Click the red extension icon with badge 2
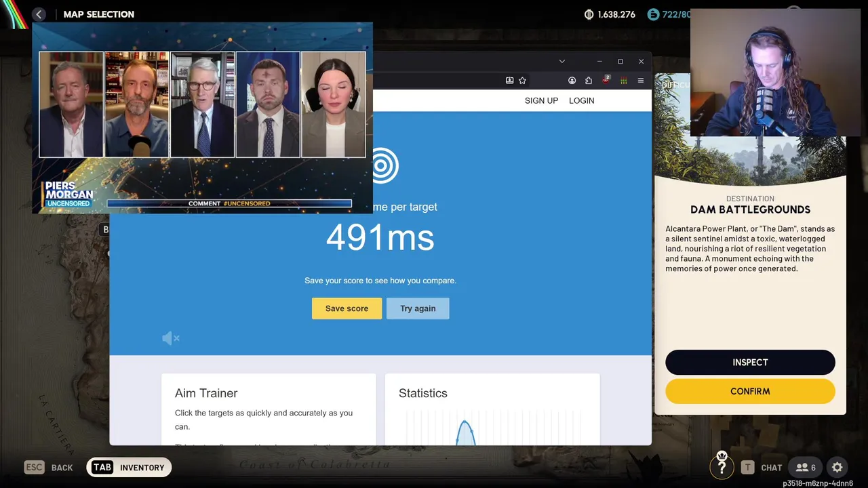This screenshot has width=868, height=488. 606,80
